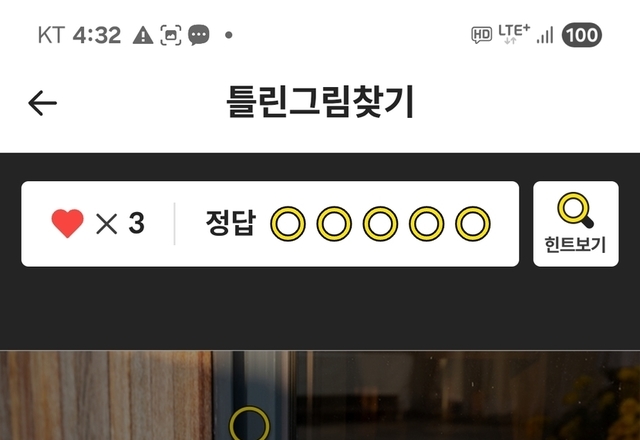Select the fourth 정답 answer circle
The height and width of the screenshot is (440, 640).
point(427,224)
